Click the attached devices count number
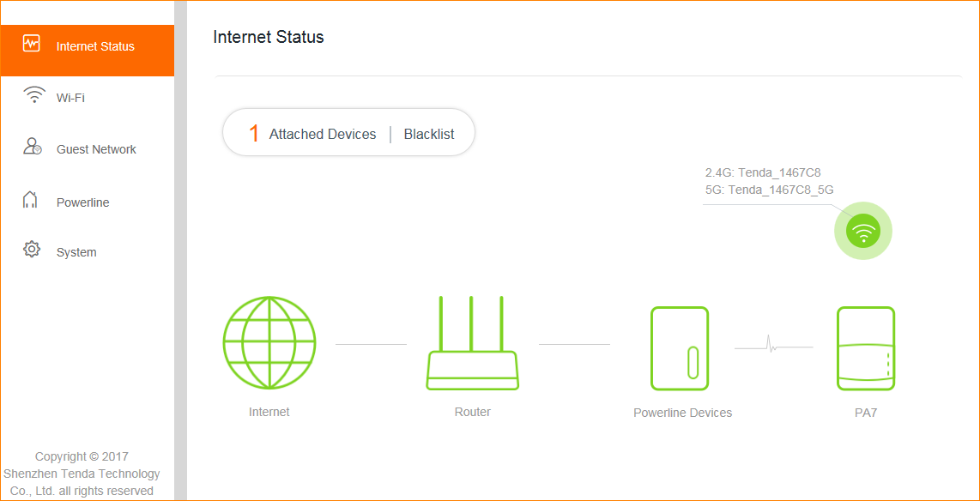The height and width of the screenshot is (501, 980). click(x=254, y=134)
